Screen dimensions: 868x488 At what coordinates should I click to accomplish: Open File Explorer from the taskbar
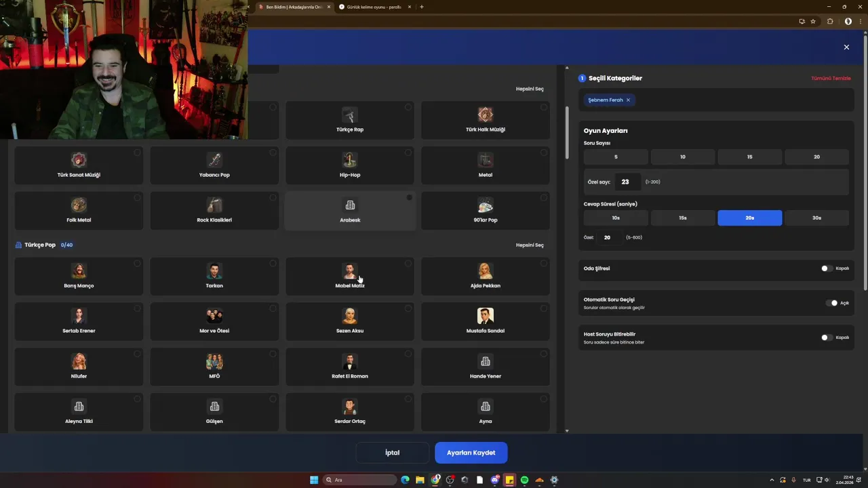420,480
